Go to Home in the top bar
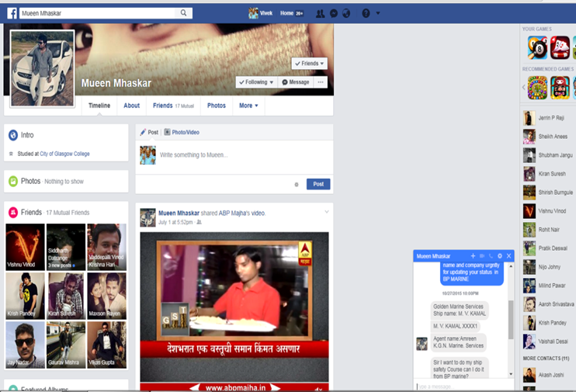Screen dimensions: 576x392 point(287,13)
